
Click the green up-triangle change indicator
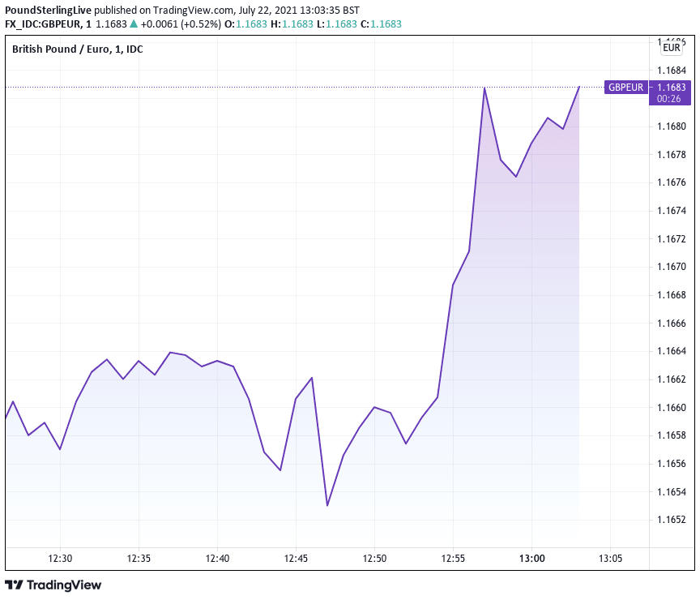(x=134, y=24)
